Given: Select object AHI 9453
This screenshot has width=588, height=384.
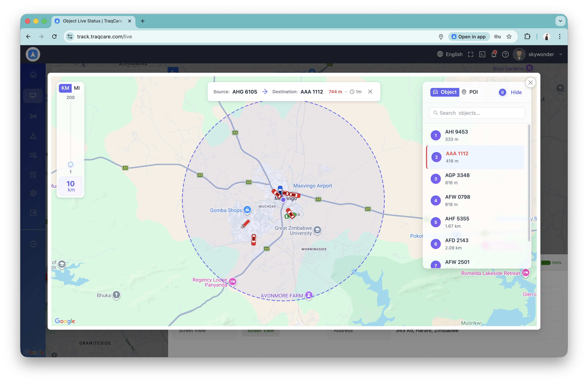Looking at the screenshot, I should point(475,135).
